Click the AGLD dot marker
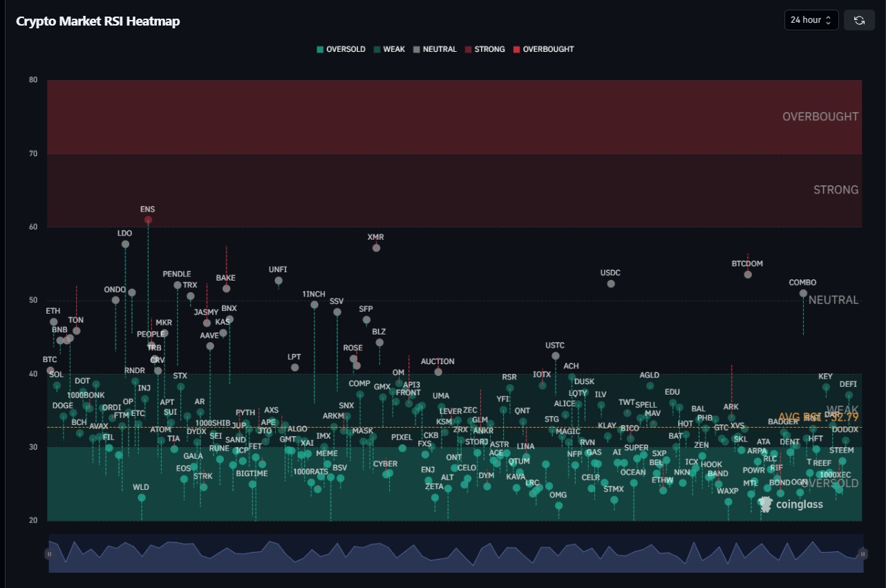The image size is (886, 588). tap(650, 386)
